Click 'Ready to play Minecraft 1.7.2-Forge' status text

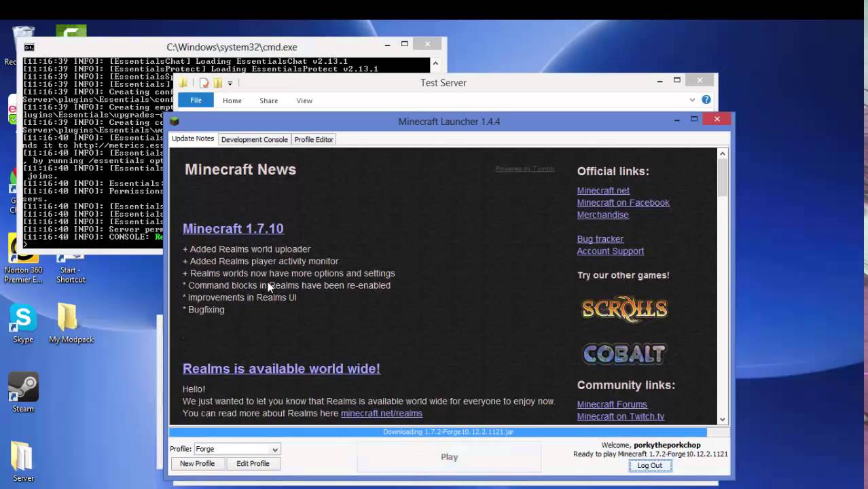tap(651, 454)
